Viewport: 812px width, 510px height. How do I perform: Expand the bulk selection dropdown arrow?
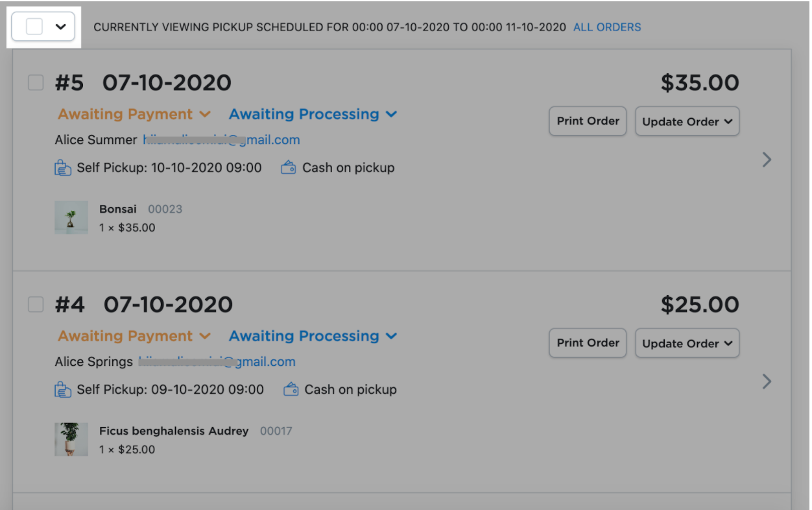61,27
